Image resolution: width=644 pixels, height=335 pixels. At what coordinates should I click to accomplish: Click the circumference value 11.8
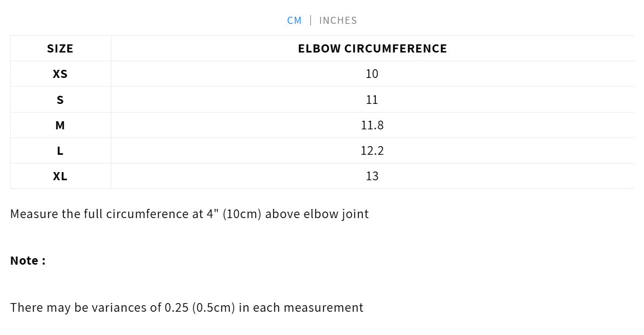372,126
